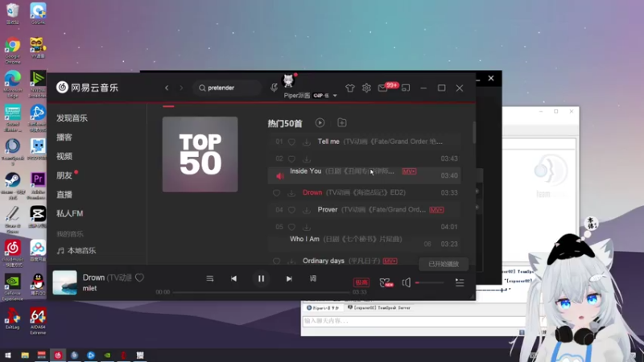Seek on the song progress bar
The height and width of the screenshot is (362, 644).
pyautogui.click(x=261, y=292)
